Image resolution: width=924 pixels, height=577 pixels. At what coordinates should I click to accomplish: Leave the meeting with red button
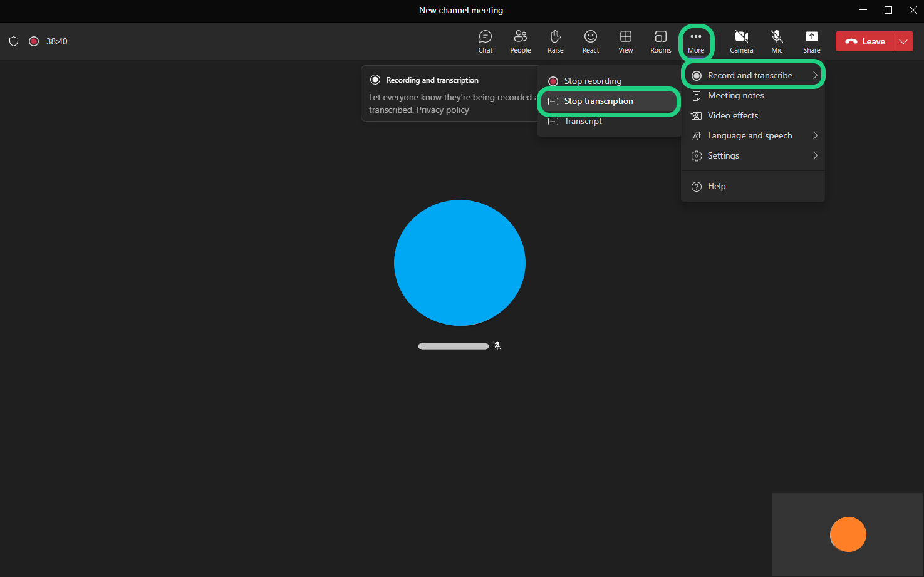tap(864, 41)
